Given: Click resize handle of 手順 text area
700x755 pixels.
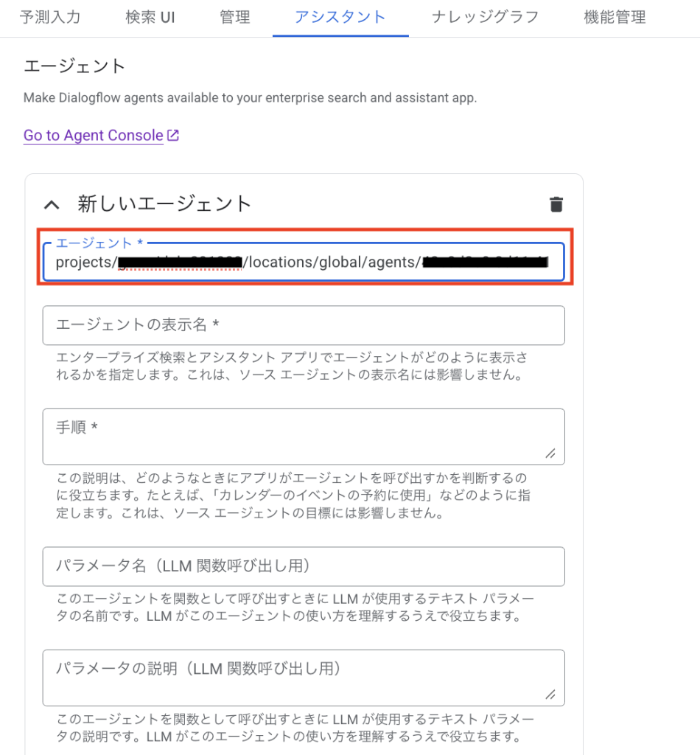Looking at the screenshot, I should tap(550, 453).
